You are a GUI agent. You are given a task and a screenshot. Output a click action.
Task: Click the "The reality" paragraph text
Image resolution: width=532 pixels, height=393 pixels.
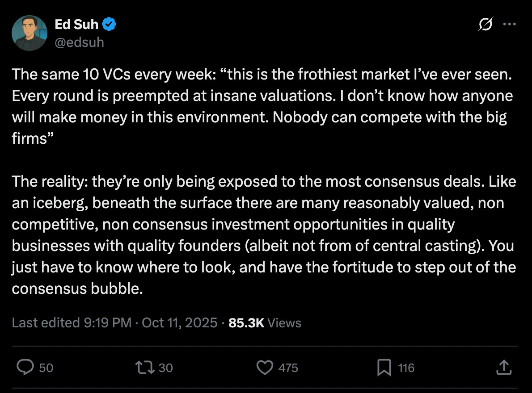[264, 235]
